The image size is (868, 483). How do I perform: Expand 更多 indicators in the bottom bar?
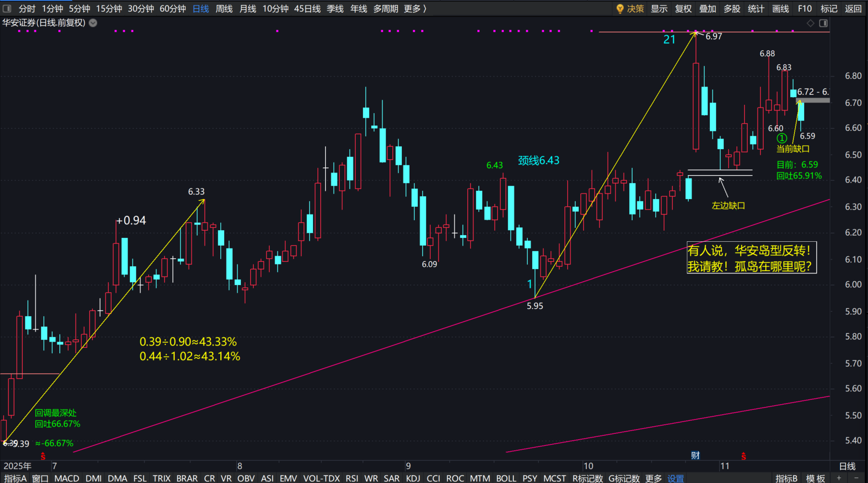click(653, 478)
